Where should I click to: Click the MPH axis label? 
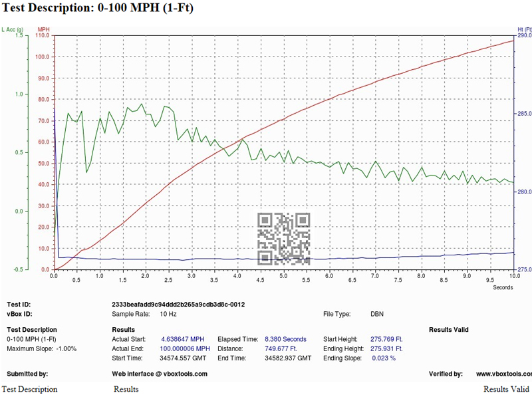click(x=42, y=29)
